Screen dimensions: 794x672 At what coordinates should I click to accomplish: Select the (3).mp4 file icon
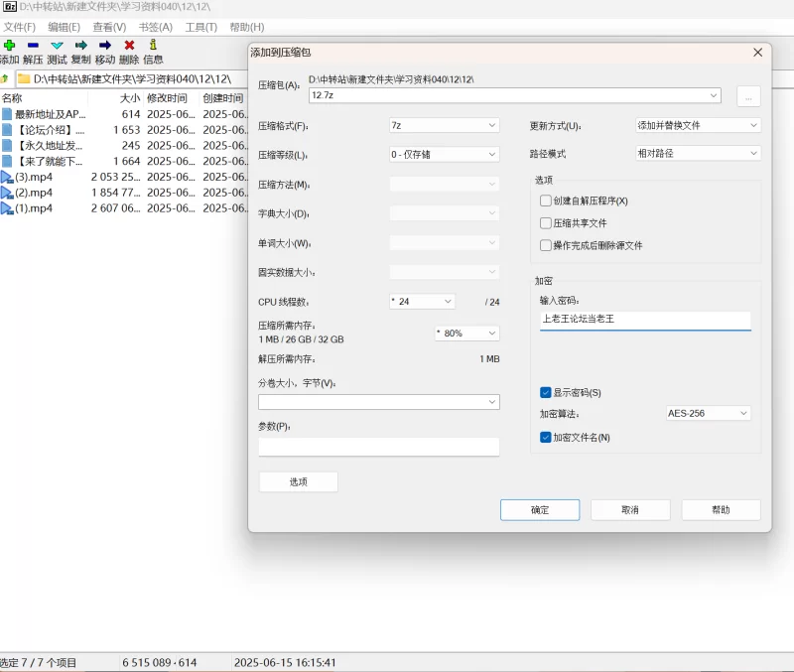click(7, 178)
